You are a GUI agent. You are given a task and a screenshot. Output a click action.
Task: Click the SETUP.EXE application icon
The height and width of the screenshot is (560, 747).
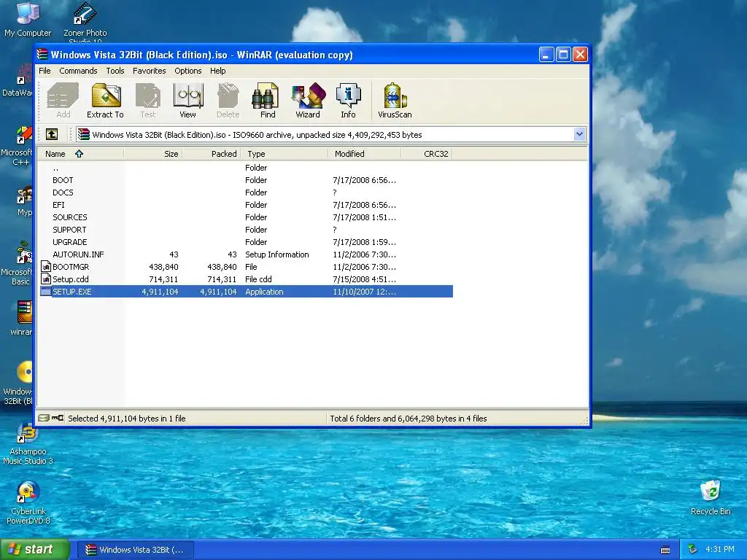(46, 292)
